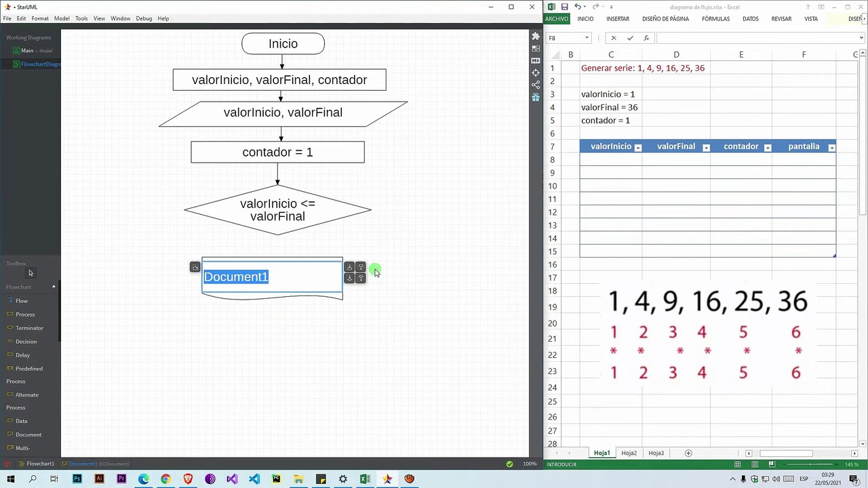
Task: Click the quick-edit icon left of Document1
Action: coord(195,267)
